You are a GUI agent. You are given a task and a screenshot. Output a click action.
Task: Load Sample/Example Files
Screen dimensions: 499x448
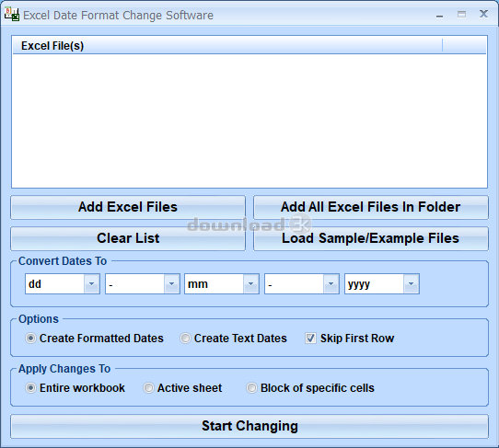click(x=371, y=238)
